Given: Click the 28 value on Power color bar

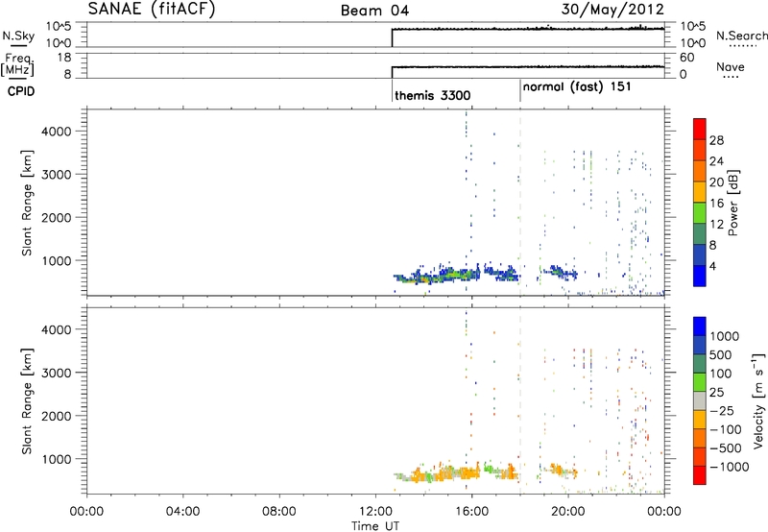Looking at the screenshot, I should click(x=716, y=140).
